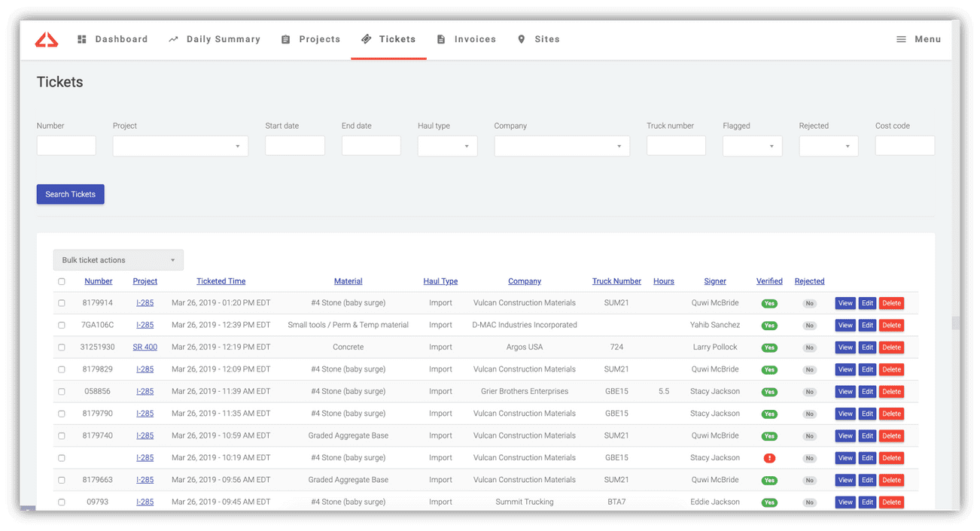
Task: Toggle the select-all tickets checkbox in header
Action: tap(62, 281)
